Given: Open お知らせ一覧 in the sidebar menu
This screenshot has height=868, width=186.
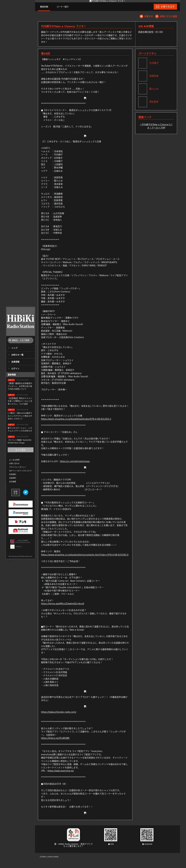Looking at the screenshot, I should [21, 355].
